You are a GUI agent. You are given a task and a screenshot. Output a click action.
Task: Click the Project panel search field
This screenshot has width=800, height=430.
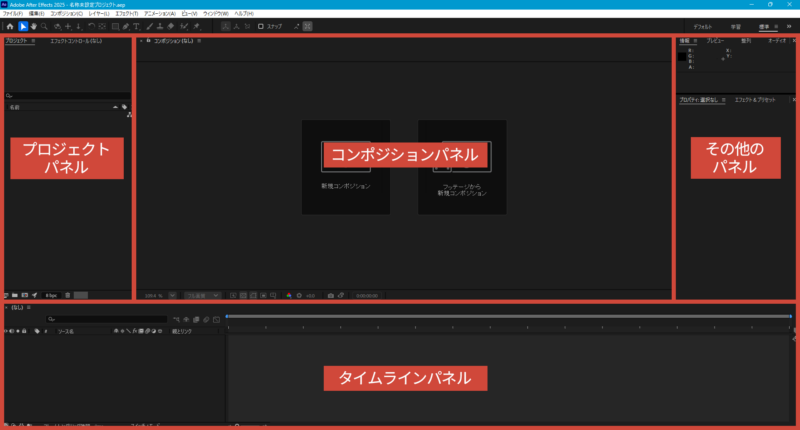67,96
